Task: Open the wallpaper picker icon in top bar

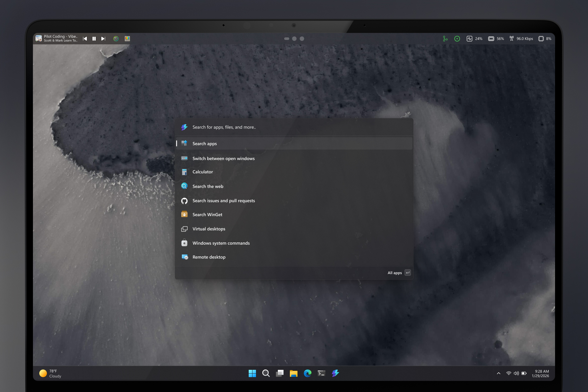Action: [127, 38]
